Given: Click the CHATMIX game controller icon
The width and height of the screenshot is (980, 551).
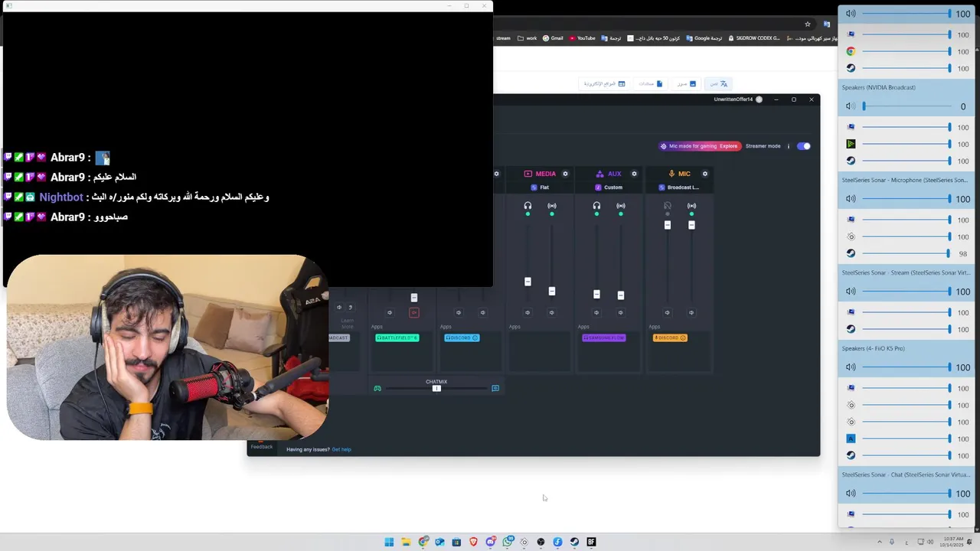Looking at the screenshot, I should (x=377, y=389).
